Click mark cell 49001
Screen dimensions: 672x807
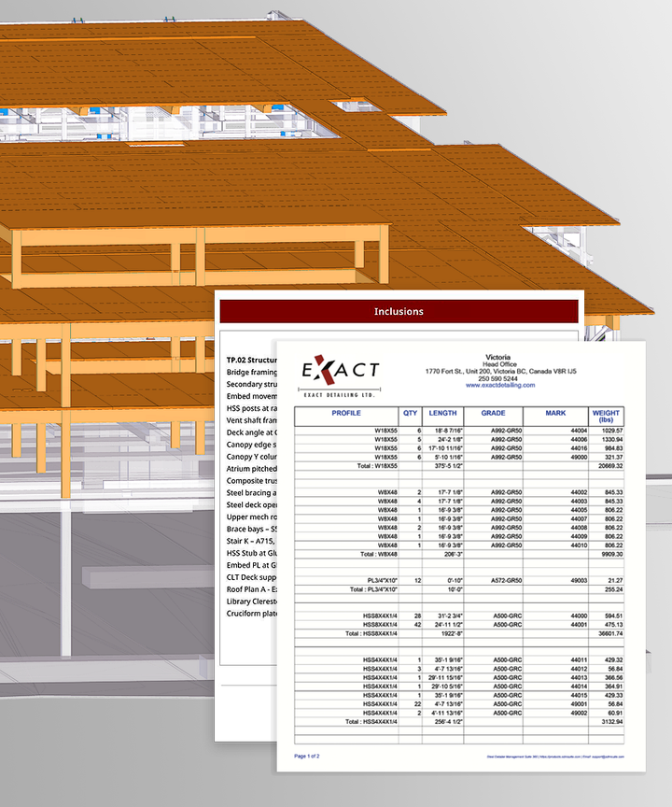click(x=579, y=704)
